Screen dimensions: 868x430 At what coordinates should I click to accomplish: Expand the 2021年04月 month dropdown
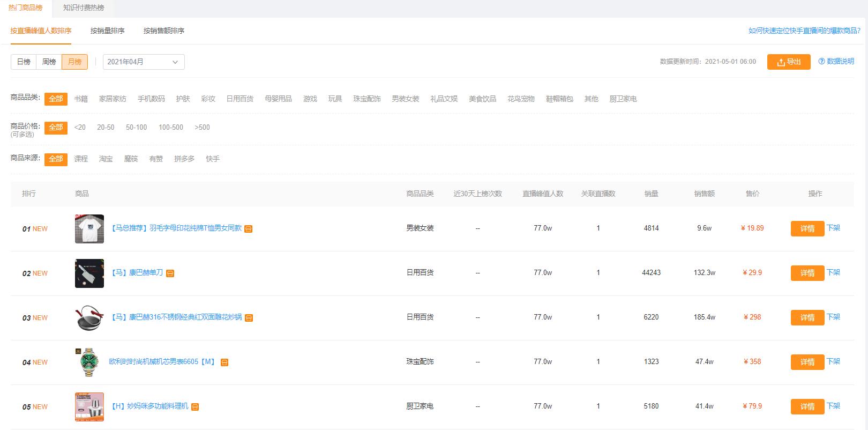click(144, 62)
